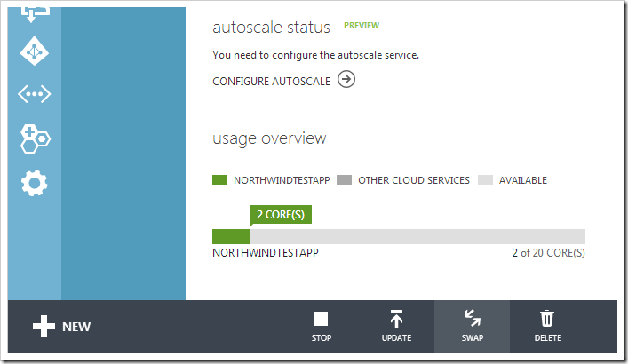
Task: Click the green segment of usage bar
Action: tap(231, 237)
